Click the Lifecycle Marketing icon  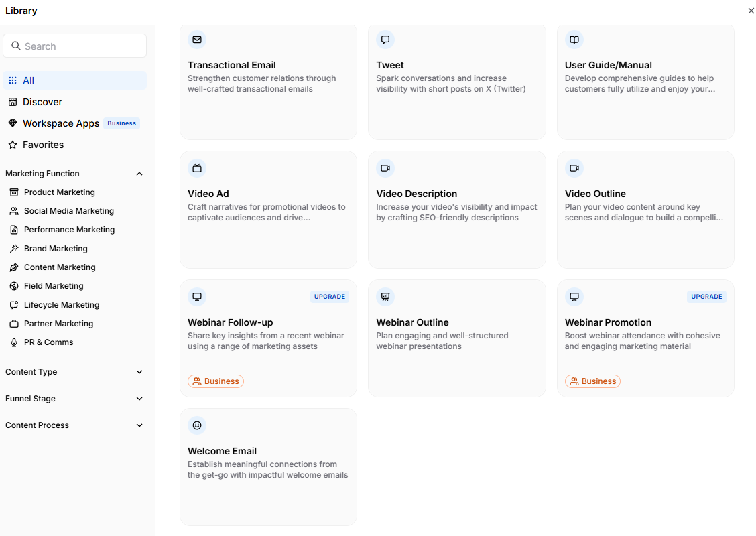[14, 305]
